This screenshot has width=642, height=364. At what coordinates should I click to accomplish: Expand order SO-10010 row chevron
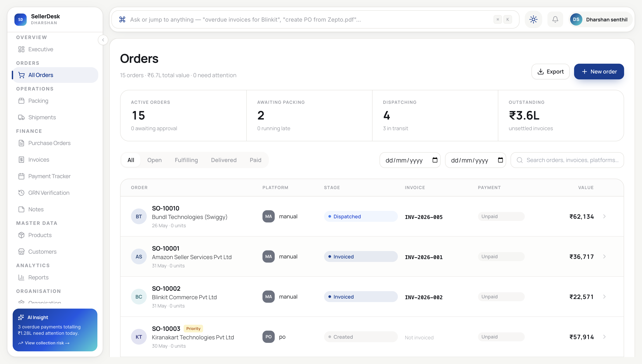point(604,217)
